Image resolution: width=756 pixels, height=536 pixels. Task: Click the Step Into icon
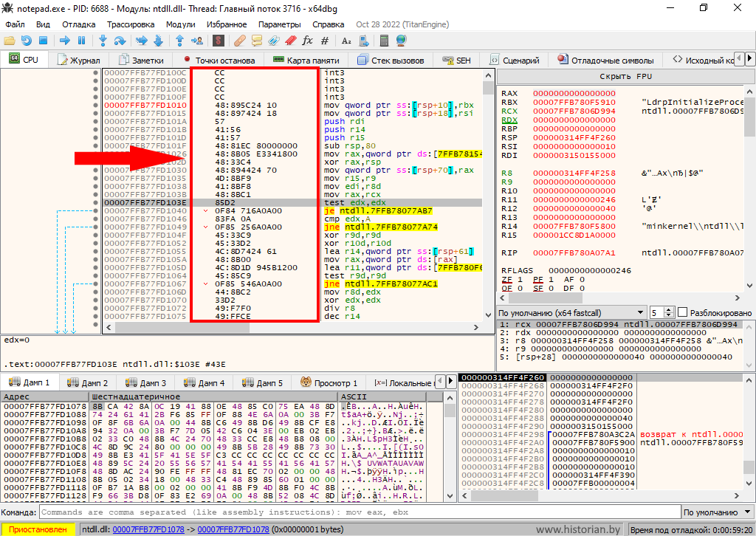[101, 40]
